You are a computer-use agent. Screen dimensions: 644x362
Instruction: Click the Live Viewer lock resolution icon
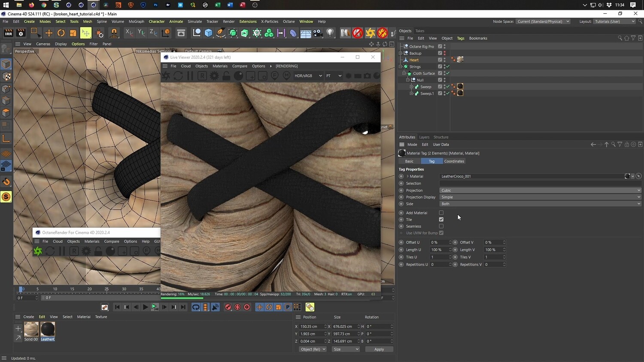tap(226, 76)
